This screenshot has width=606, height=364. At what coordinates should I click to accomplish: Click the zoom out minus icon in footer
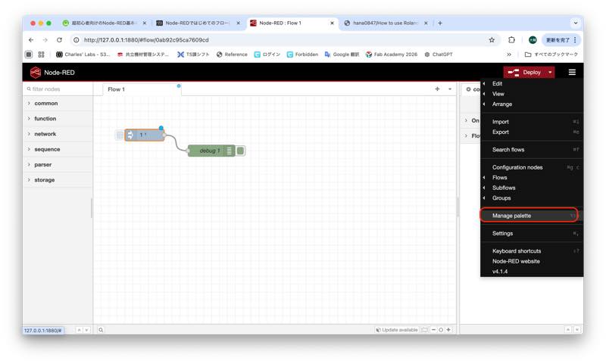433,330
